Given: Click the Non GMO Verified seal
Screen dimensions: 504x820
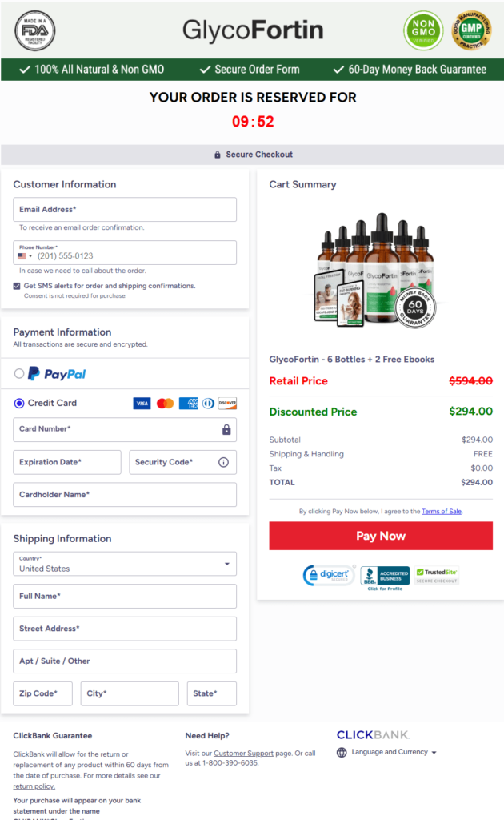Looking at the screenshot, I should (423, 30).
